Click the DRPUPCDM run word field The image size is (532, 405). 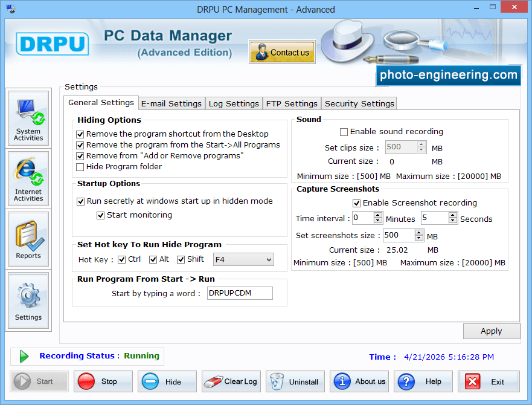coord(240,293)
